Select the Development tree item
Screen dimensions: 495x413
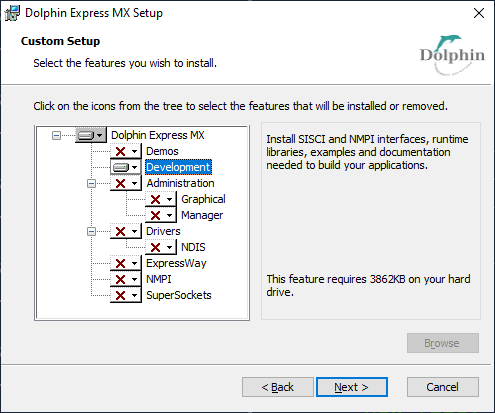pyautogui.click(x=178, y=167)
